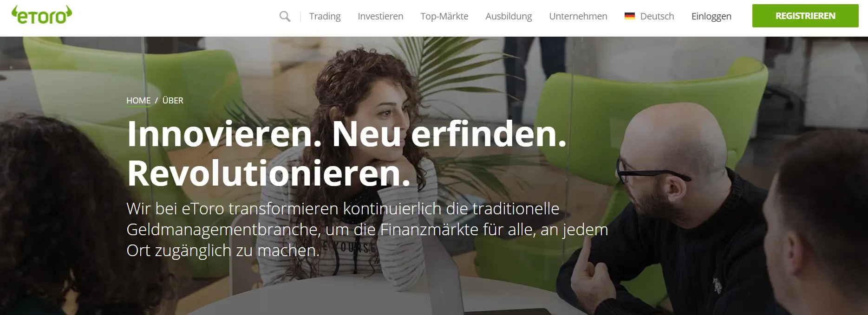Click the headline 'Innovieren. Neu erfinden.'
868x315 pixels.
pyautogui.click(x=346, y=134)
